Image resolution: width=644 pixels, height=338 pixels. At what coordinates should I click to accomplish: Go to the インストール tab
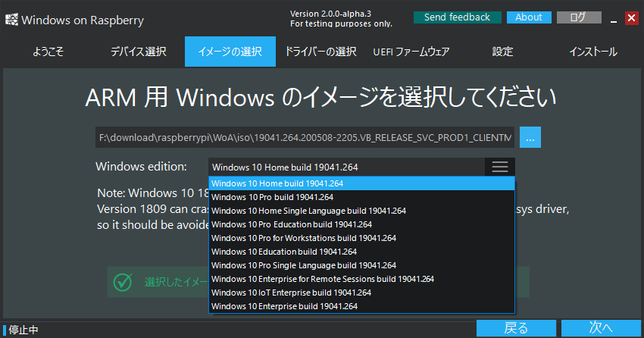tap(593, 52)
